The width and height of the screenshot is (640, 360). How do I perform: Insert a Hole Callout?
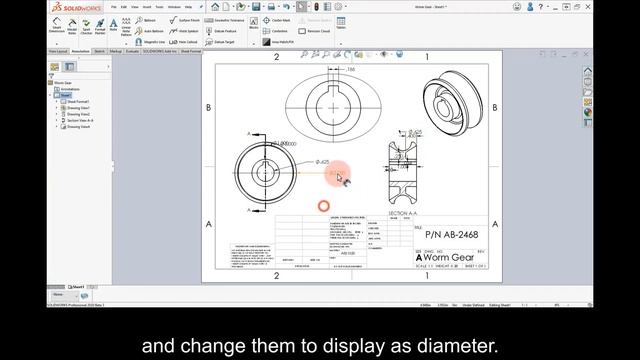[183, 42]
